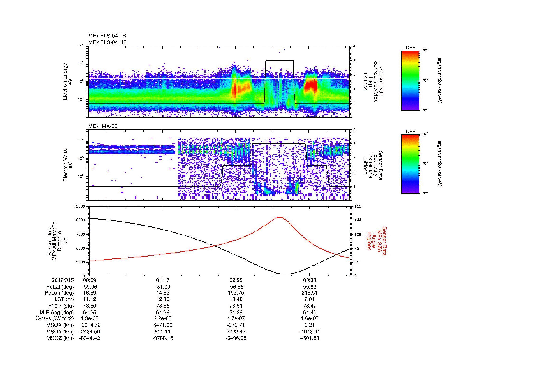This screenshot has height=392, width=555.
Task: Click PdLat value '-81.00'
Action: [x=163, y=287]
